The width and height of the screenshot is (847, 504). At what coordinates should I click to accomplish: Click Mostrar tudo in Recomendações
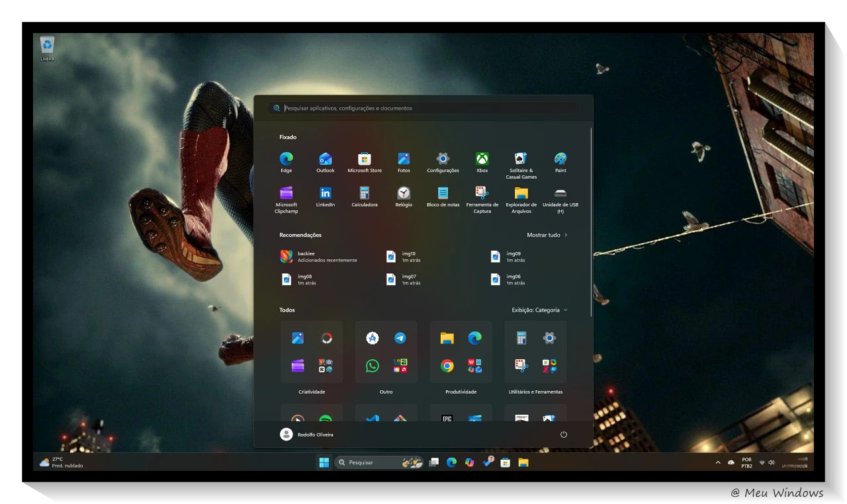tap(547, 235)
